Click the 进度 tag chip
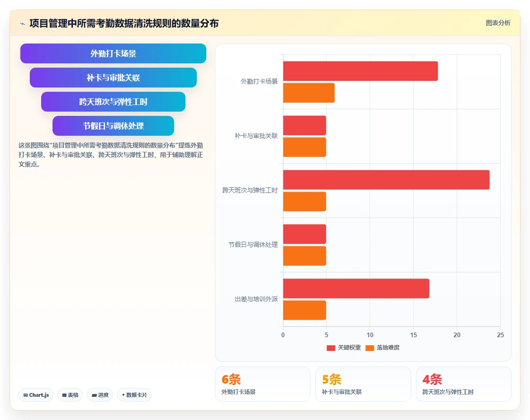Image resolution: width=530 pixels, height=420 pixels. point(100,395)
